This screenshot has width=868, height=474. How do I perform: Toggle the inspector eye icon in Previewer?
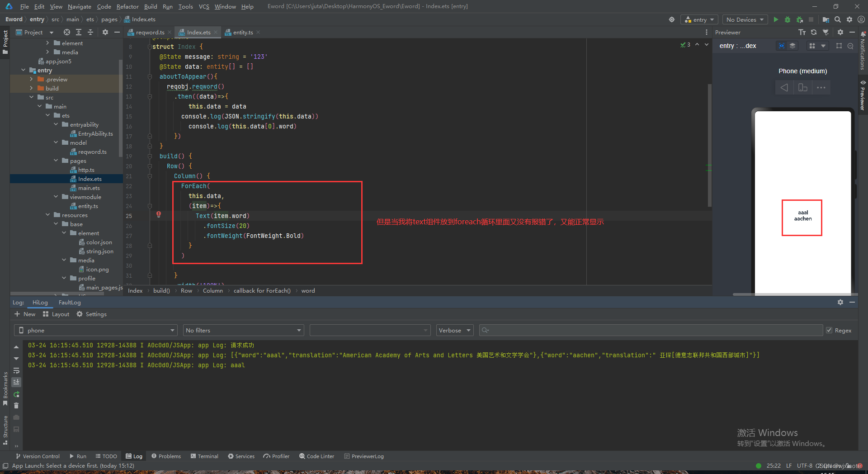[x=781, y=46]
